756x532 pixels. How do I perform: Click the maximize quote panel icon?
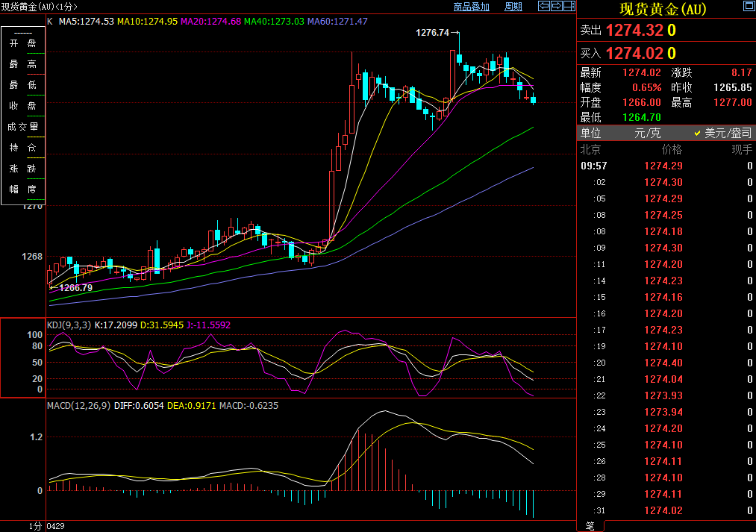coord(748,7)
